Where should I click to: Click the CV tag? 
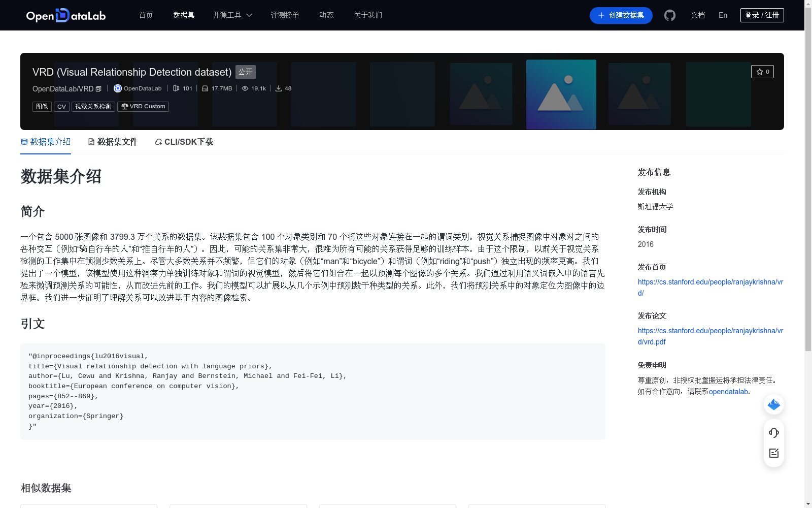coord(61,107)
